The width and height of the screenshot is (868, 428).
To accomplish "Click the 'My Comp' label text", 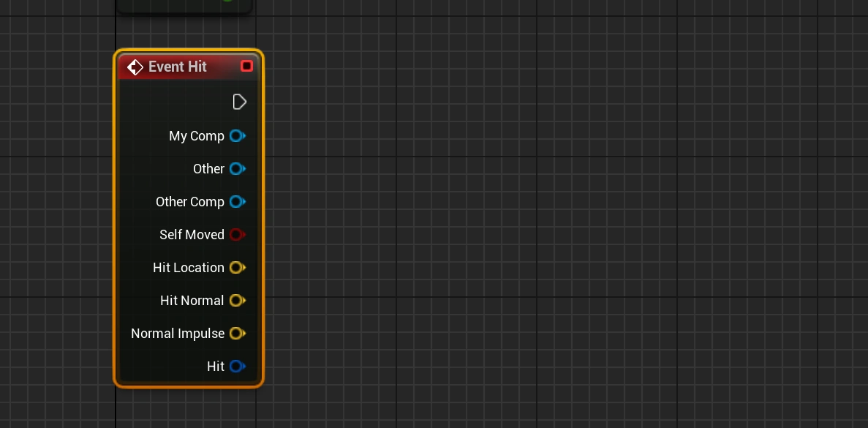I will pos(196,136).
